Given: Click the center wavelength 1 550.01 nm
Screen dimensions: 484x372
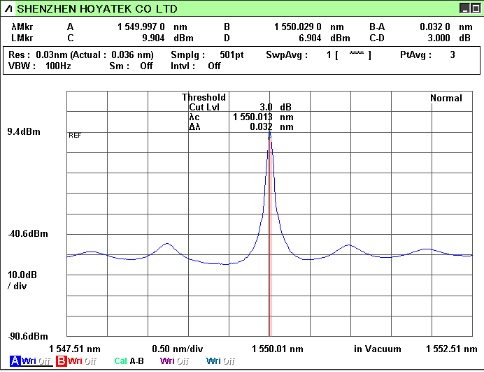Looking at the screenshot, I should (278, 349).
